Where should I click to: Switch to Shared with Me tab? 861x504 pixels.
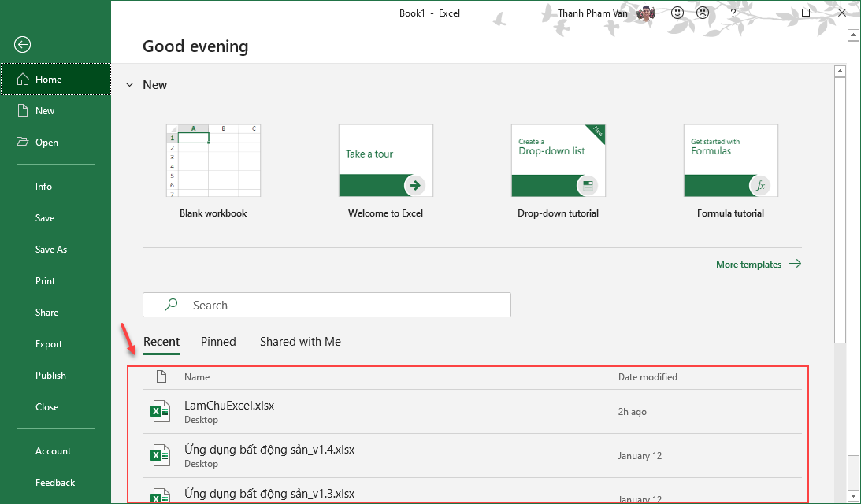pyautogui.click(x=300, y=342)
